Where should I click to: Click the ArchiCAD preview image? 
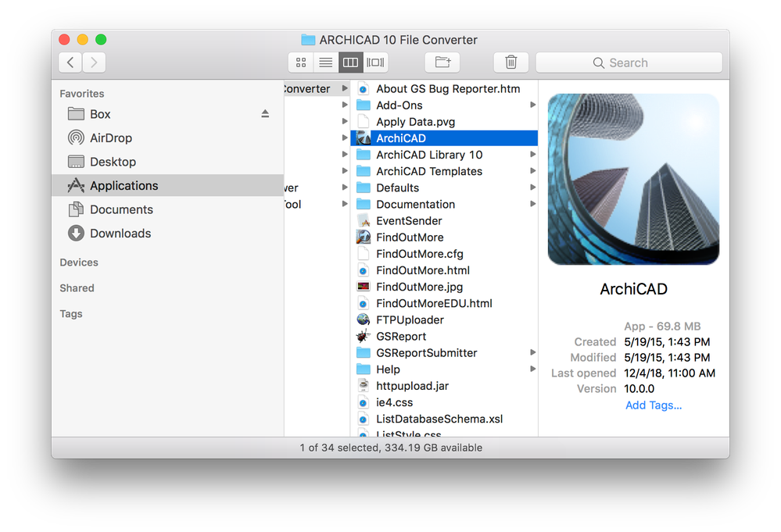633,180
